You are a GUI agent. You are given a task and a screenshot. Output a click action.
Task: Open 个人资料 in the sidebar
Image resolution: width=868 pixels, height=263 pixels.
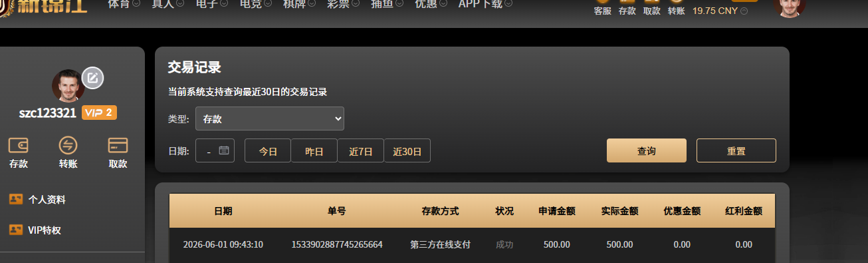pos(47,200)
